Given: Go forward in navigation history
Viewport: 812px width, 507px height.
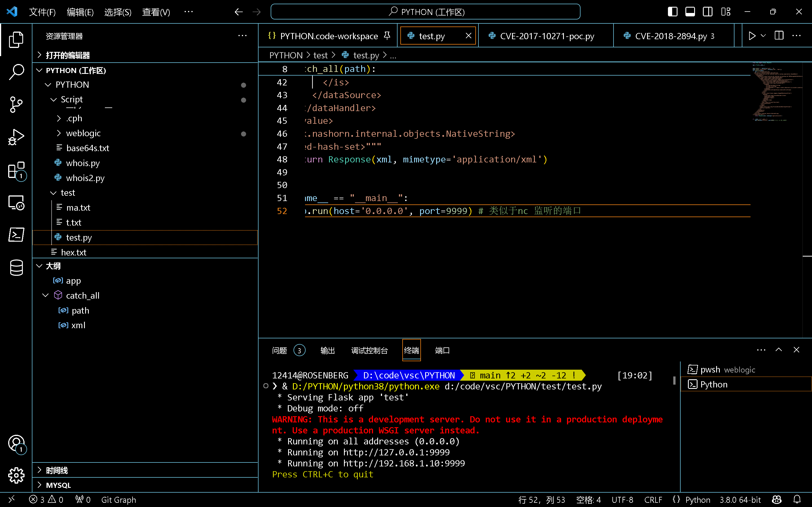Looking at the screenshot, I should 257,12.
